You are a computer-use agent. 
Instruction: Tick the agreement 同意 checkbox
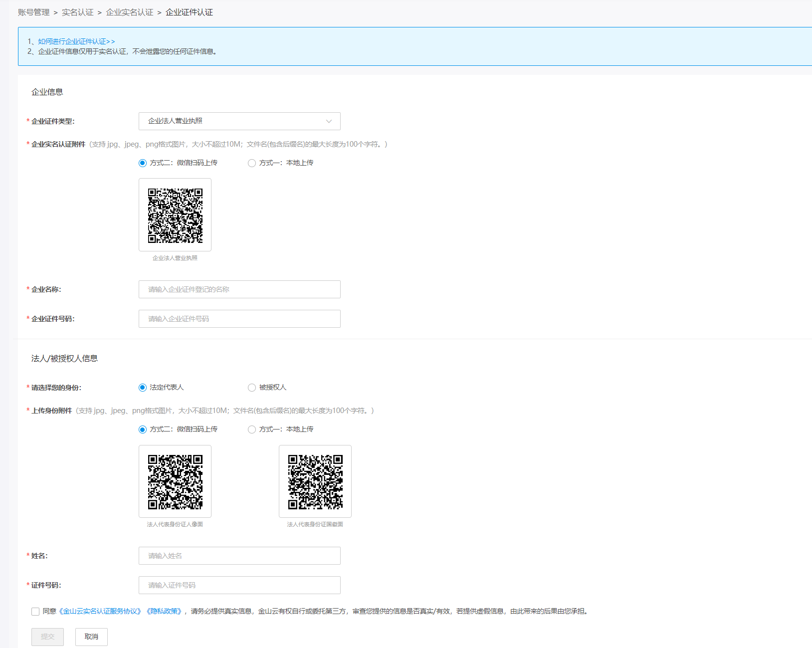click(x=35, y=612)
